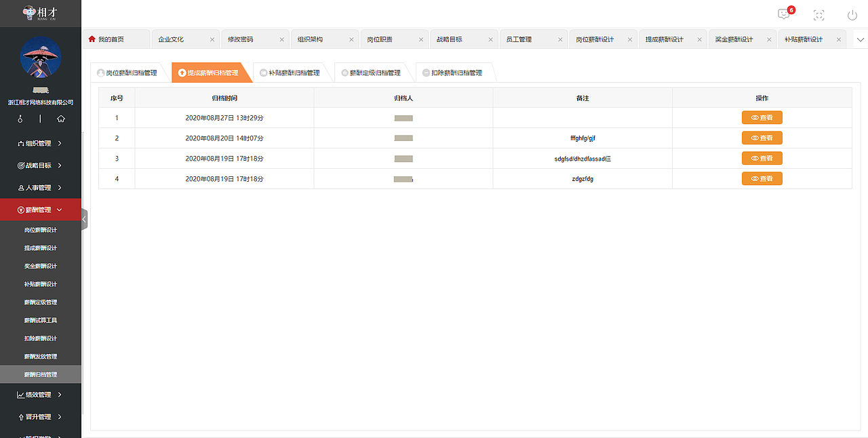Image resolution: width=868 pixels, height=438 pixels.
Task: Close the 岗位薪酬设计 tab
Action: pos(630,39)
